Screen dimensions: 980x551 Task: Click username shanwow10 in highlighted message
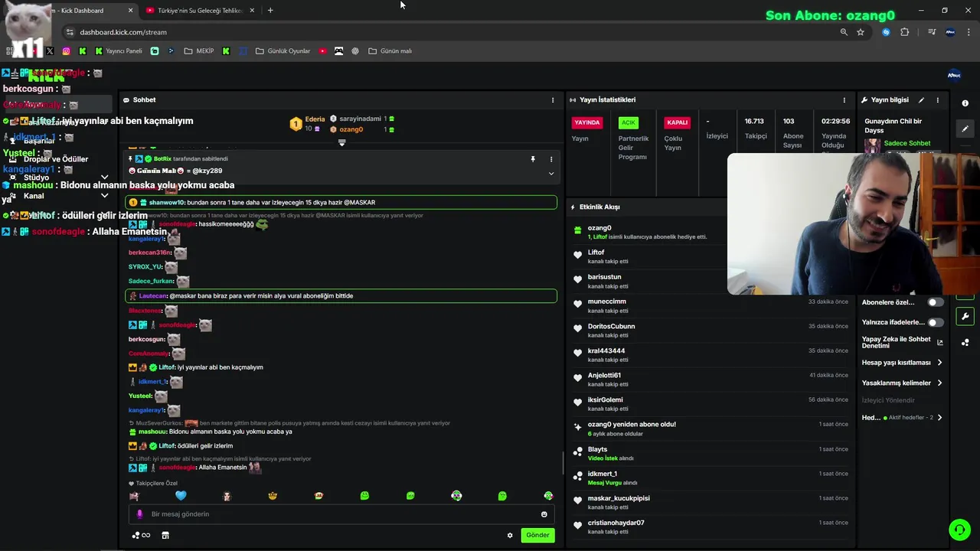point(168,203)
